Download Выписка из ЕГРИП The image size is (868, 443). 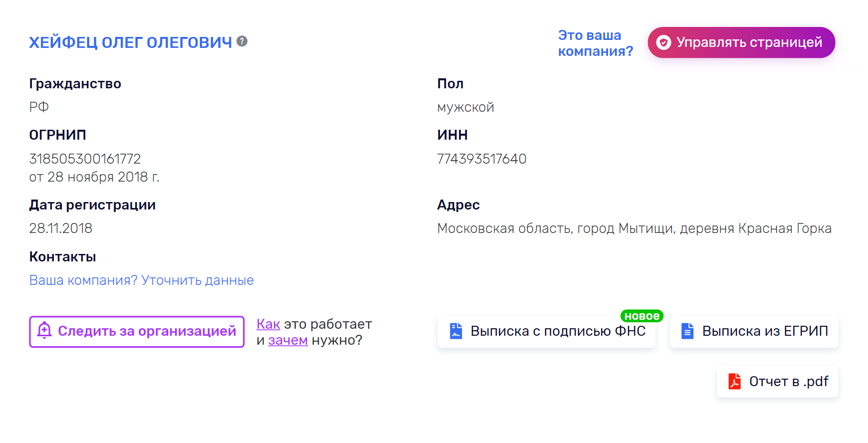click(754, 331)
